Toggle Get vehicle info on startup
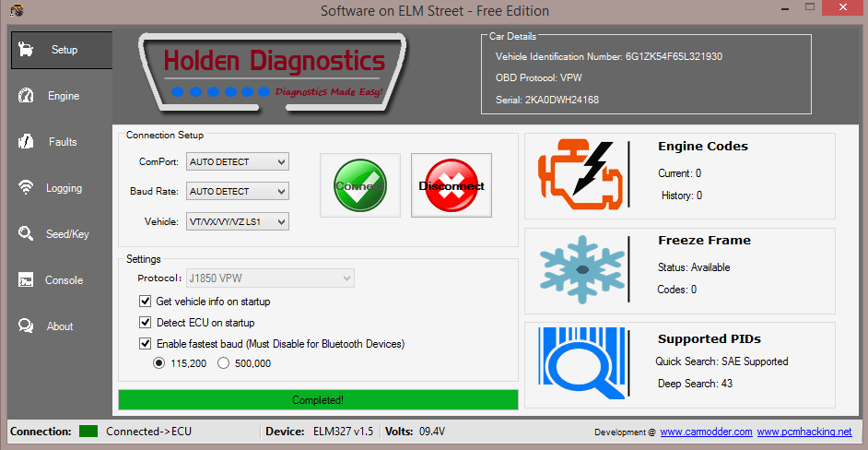868x450 pixels. 146,302
